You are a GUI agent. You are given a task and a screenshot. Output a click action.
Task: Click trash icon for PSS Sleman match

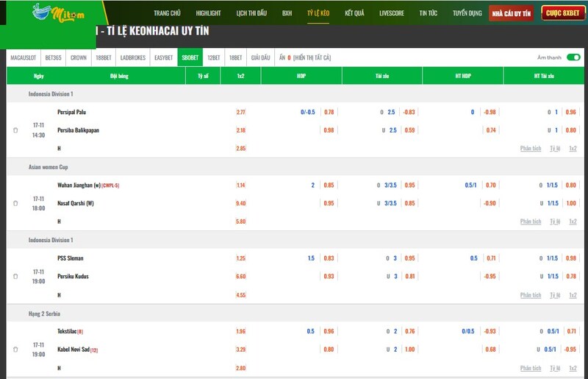[x=15, y=277]
